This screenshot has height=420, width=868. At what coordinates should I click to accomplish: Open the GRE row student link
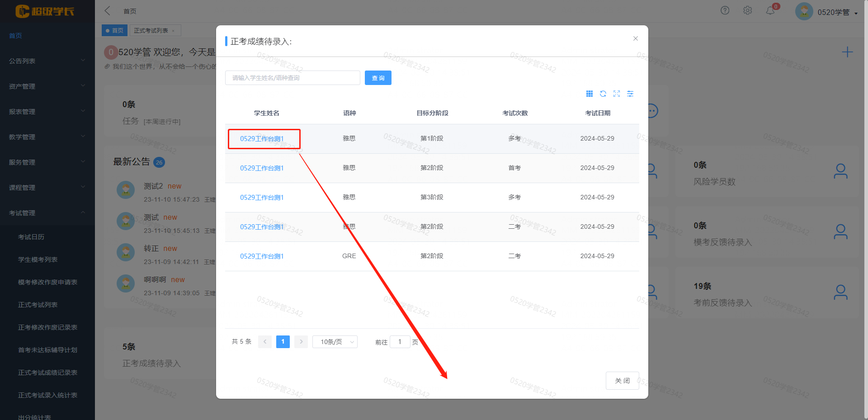click(x=262, y=256)
